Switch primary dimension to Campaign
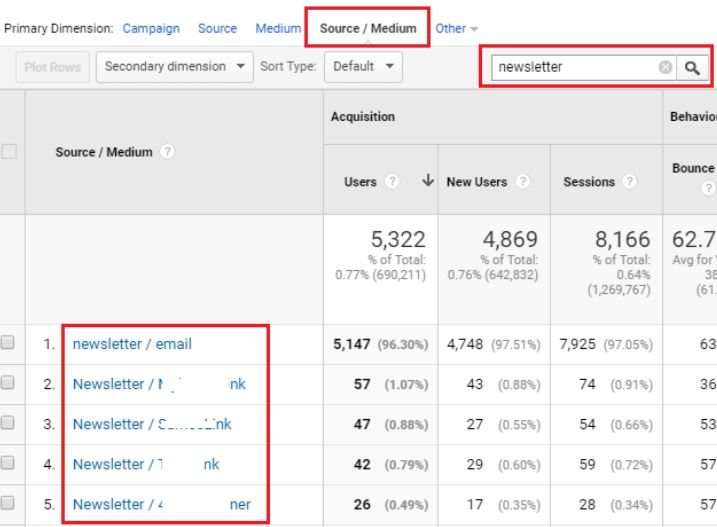The width and height of the screenshot is (717, 527). point(151,29)
